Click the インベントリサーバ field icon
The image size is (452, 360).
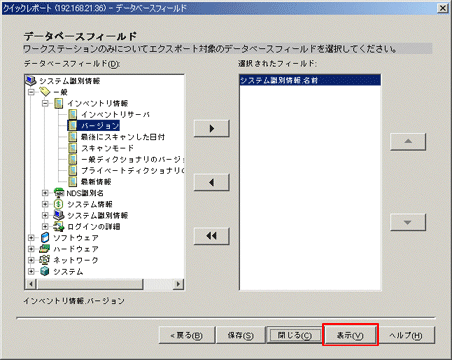point(73,114)
